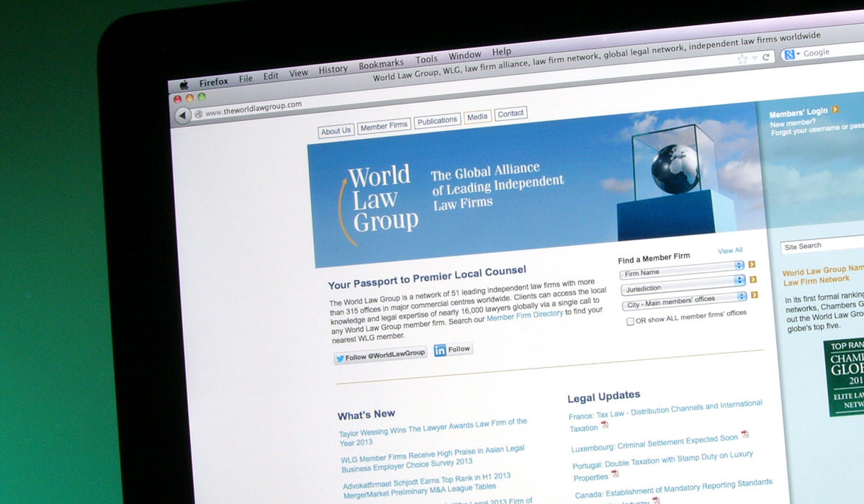Image resolution: width=864 pixels, height=504 pixels.
Task: Open Luxembourg Criminal Settlement Expected Soon update
Action: coord(654,443)
